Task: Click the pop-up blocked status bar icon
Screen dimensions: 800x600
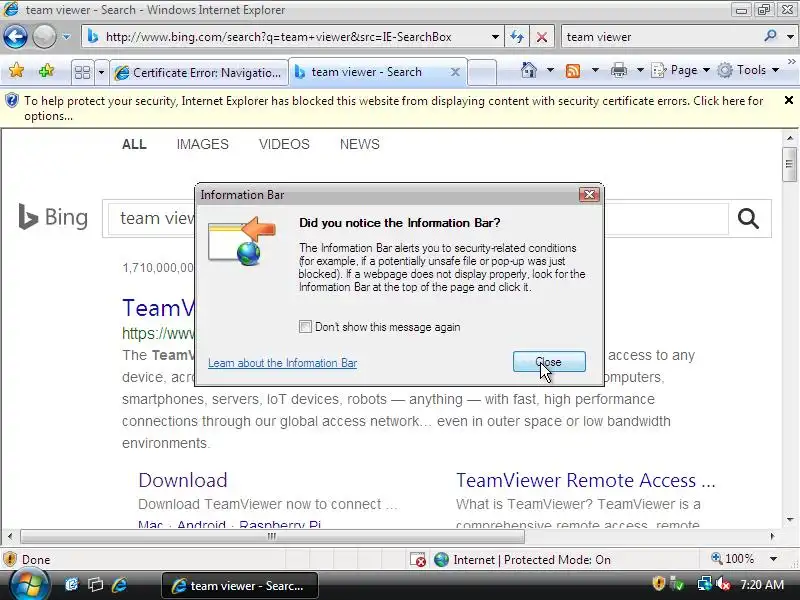Action: tap(418, 560)
